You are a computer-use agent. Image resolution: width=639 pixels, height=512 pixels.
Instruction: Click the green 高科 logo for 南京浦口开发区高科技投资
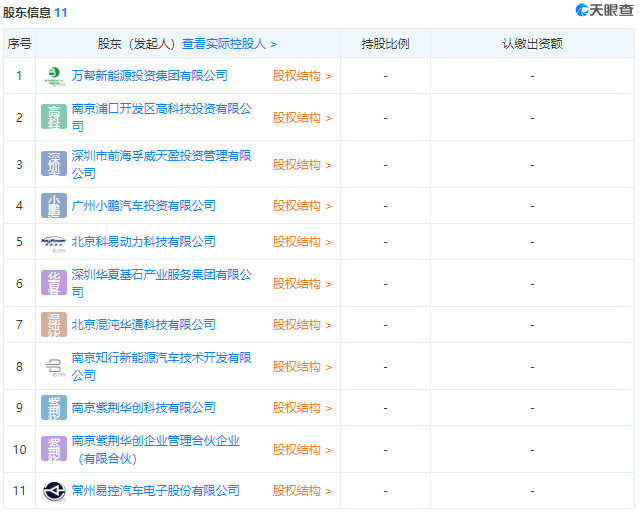tap(54, 117)
